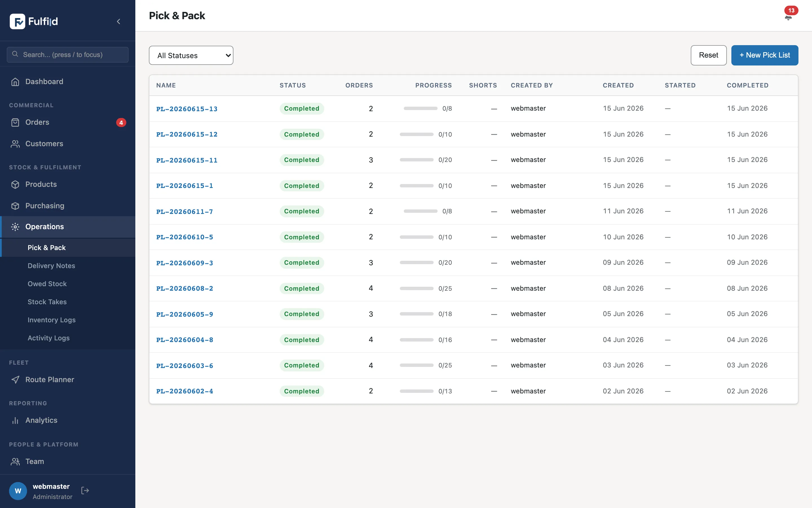Viewport: 812px width, 508px height.
Task: Open pick list PL-20260602-4
Action: 185,391
